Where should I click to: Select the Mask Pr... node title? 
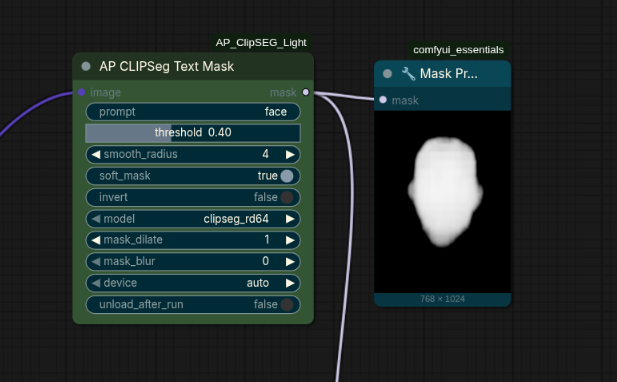click(449, 74)
